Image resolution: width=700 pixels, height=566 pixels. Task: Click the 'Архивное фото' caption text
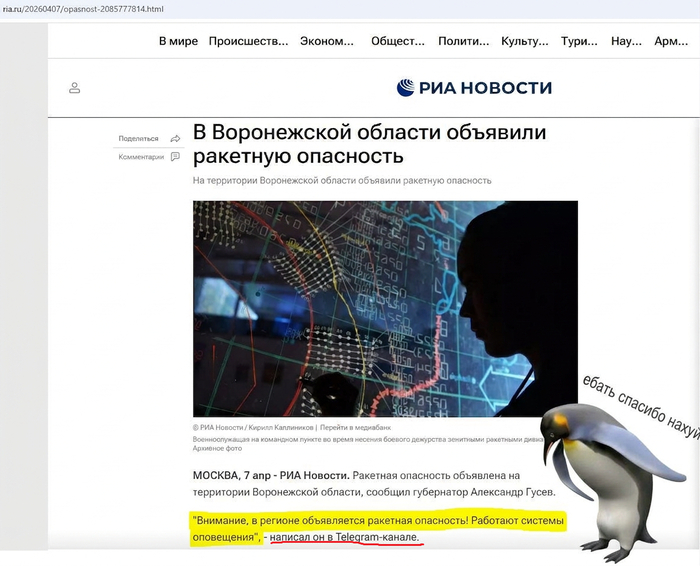217,448
